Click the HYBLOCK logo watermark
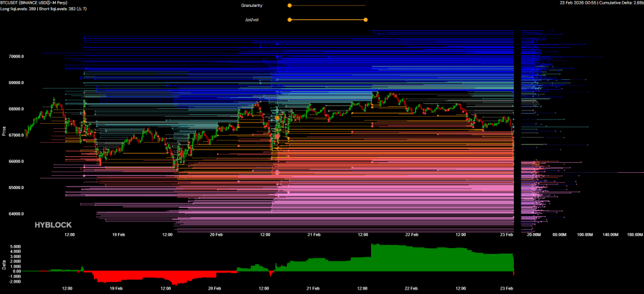644x294 pixels. (x=53, y=224)
